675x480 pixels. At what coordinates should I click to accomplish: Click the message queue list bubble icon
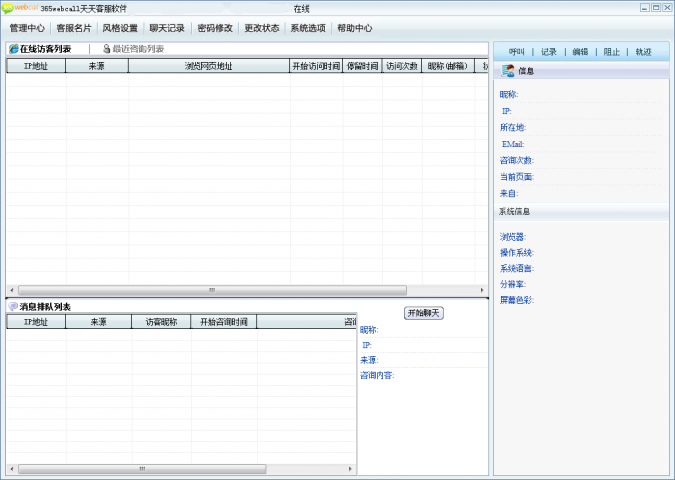point(13,306)
